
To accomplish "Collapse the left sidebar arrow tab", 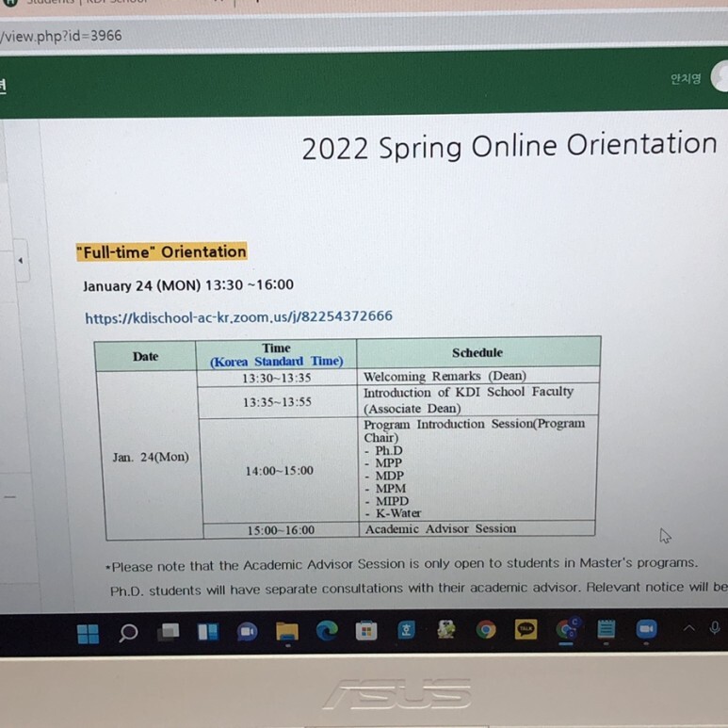I will [x=22, y=261].
